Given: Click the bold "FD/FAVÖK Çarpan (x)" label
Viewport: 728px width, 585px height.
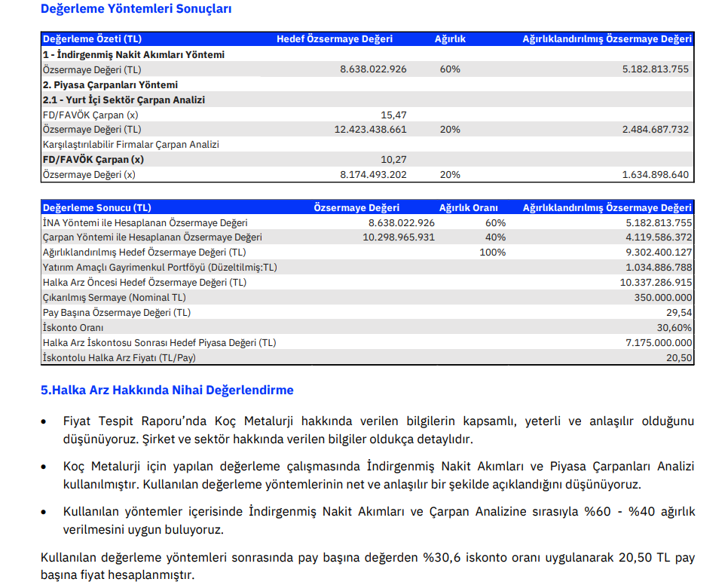Looking at the screenshot, I should click(x=93, y=160).
